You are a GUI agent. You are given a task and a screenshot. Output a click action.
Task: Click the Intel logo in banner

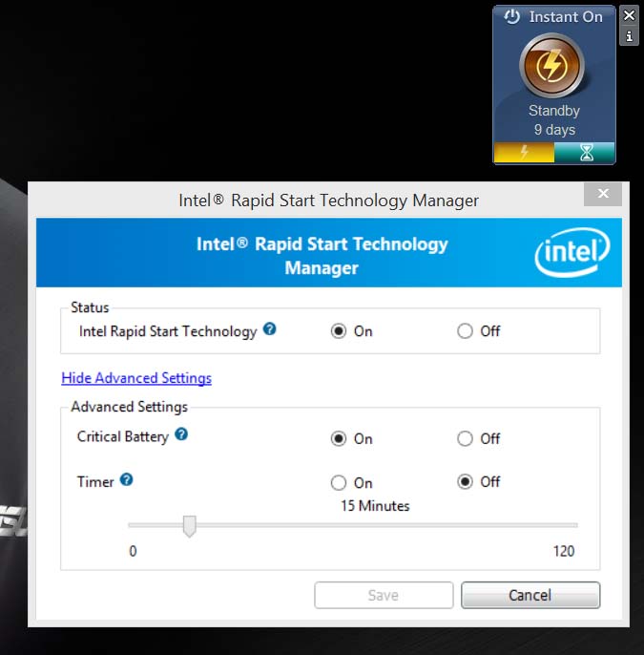(572, 252)
